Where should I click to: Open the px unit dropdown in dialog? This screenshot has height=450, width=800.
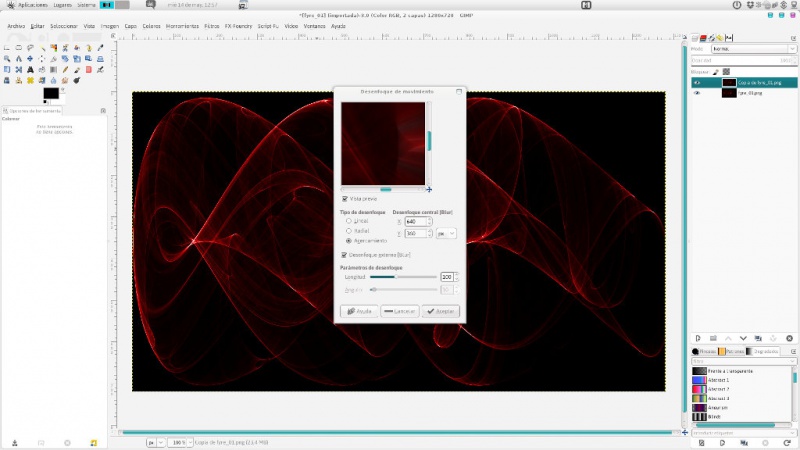tap(446, 233)
